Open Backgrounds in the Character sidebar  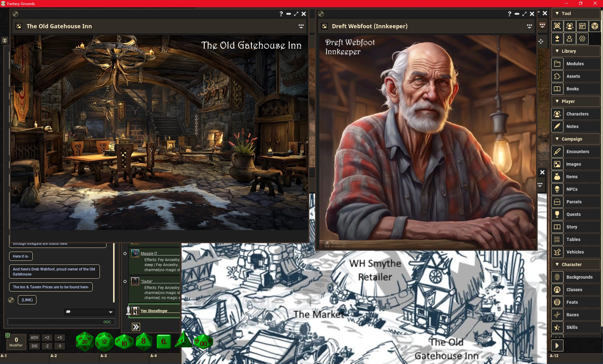point(576,277)
